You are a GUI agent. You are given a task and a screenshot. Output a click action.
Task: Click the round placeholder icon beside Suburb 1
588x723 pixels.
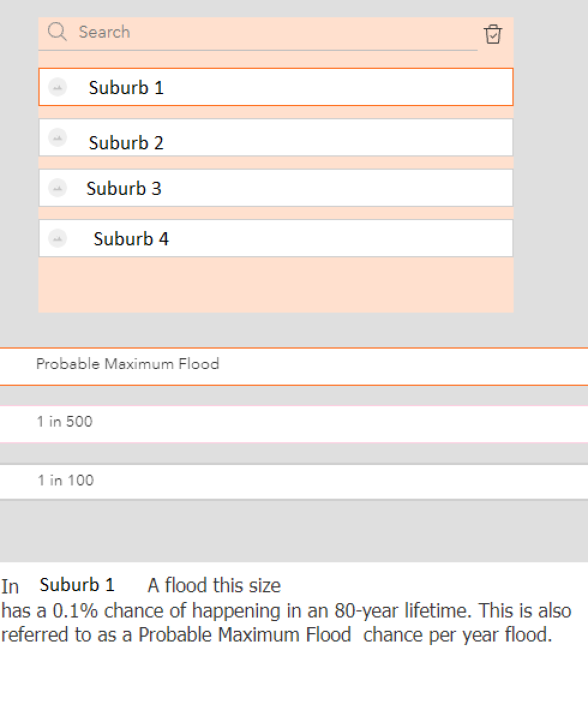58,87
